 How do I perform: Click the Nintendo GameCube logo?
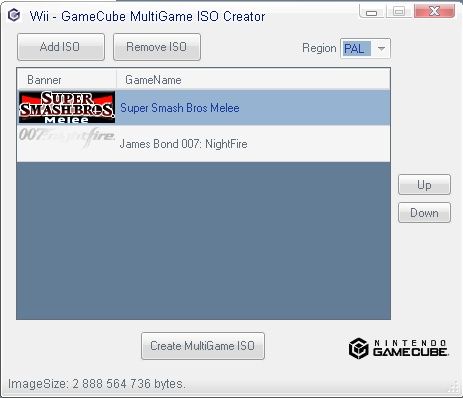(399, 348)
